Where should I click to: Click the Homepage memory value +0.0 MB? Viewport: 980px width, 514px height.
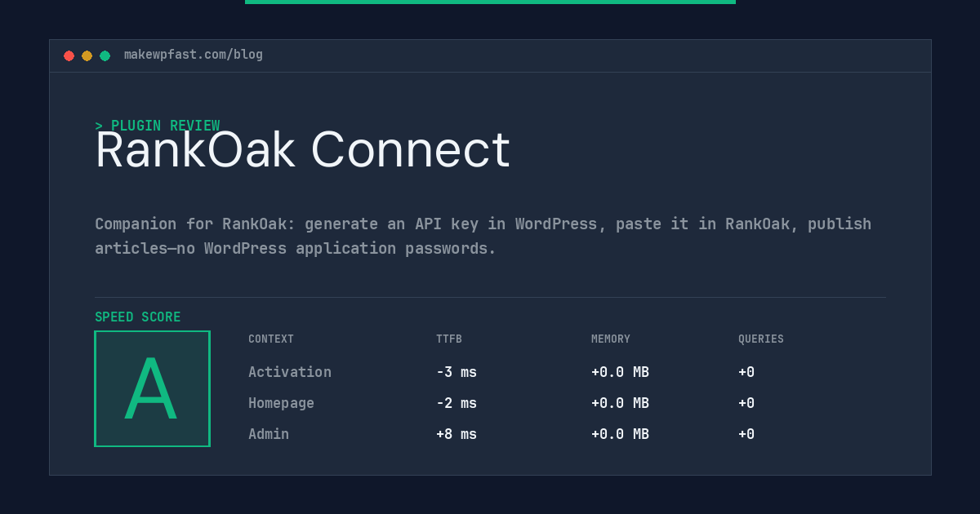tap(620, 403)
